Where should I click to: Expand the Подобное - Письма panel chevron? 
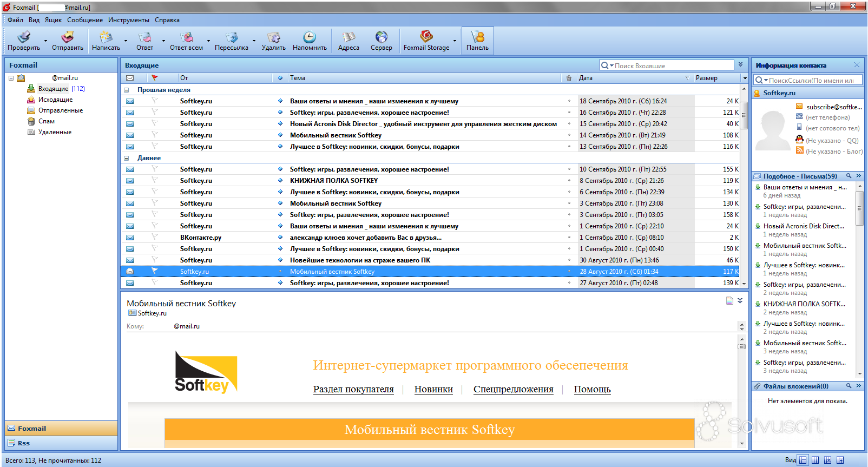pos(858,176)
